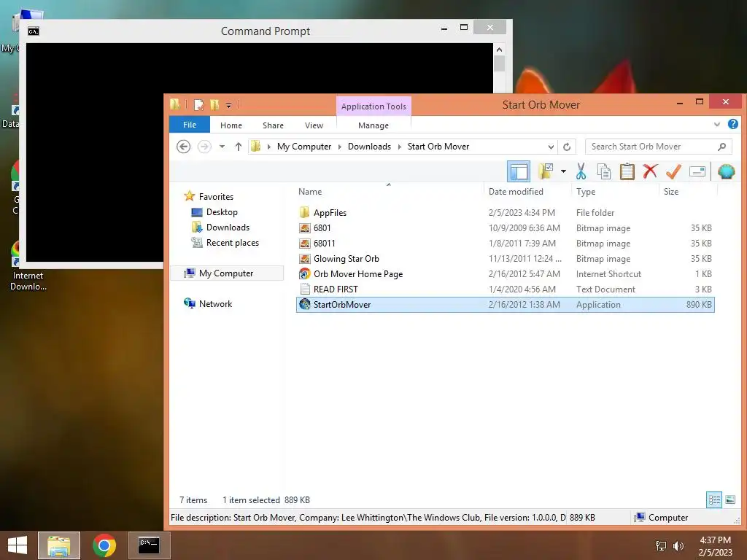The height and width of the screenshot is (560, 747).
Task: Click Start Orb Mover in the address breadcrumb
Action: [438, 147]
